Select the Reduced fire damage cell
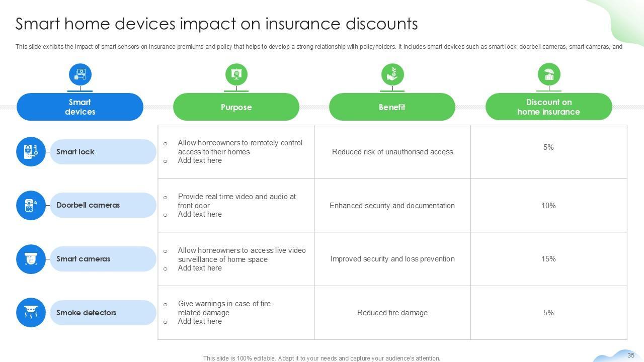The width and height of the screenshot is (644, 362). pyautogui.click(x=392, y=313)
